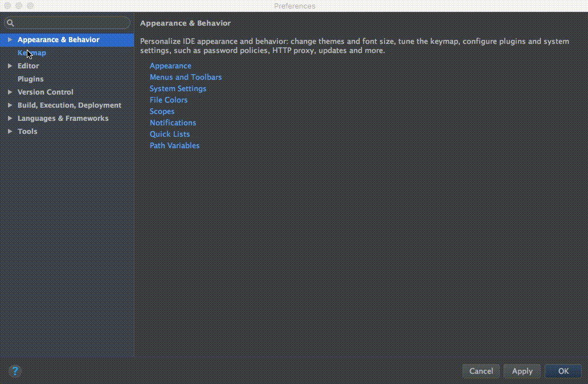Select Keymap in the sidebar
588x384 pixels.
(32, 53)
